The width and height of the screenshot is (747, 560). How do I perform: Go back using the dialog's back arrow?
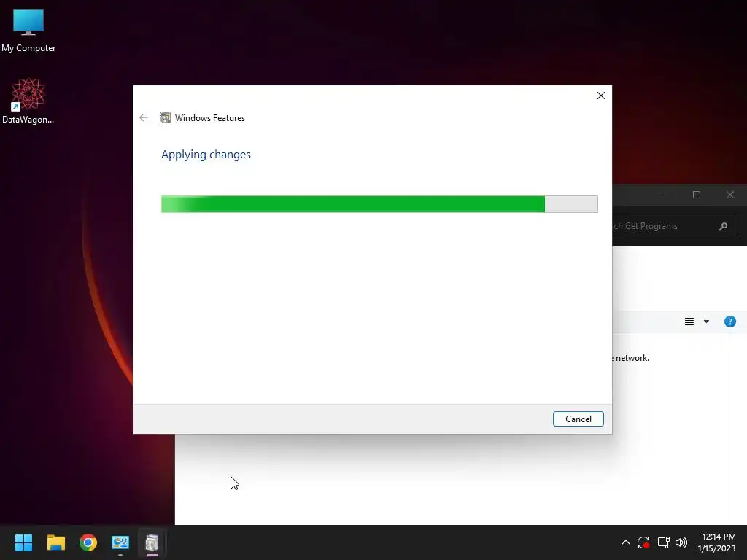[x=144, y=117]
